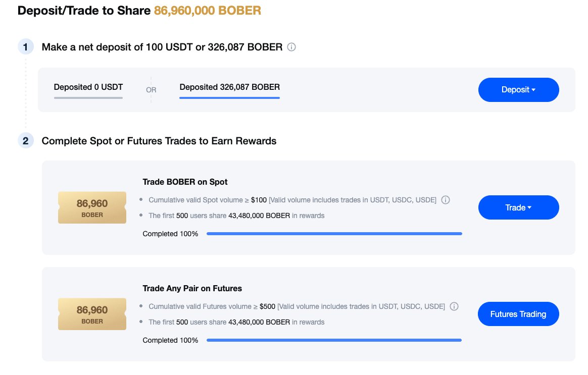
Task: Click 'Completed 100%' in the Futures card
Action: pos(170,340)
